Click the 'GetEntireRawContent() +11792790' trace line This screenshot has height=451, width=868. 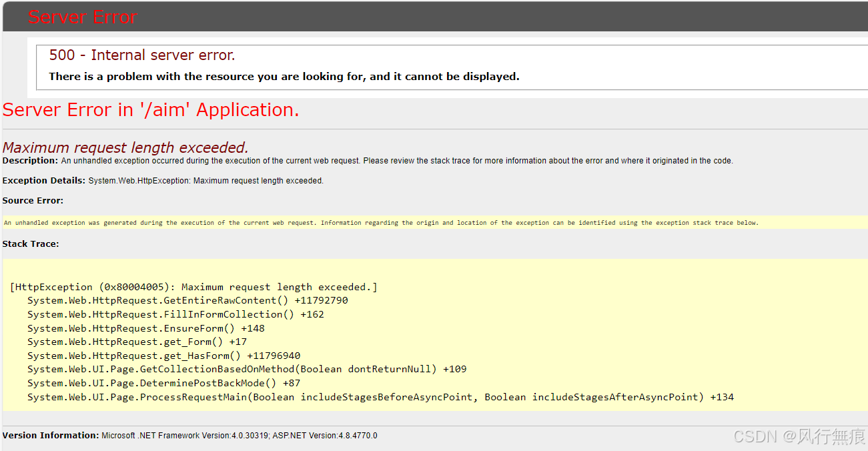point(187,301)
